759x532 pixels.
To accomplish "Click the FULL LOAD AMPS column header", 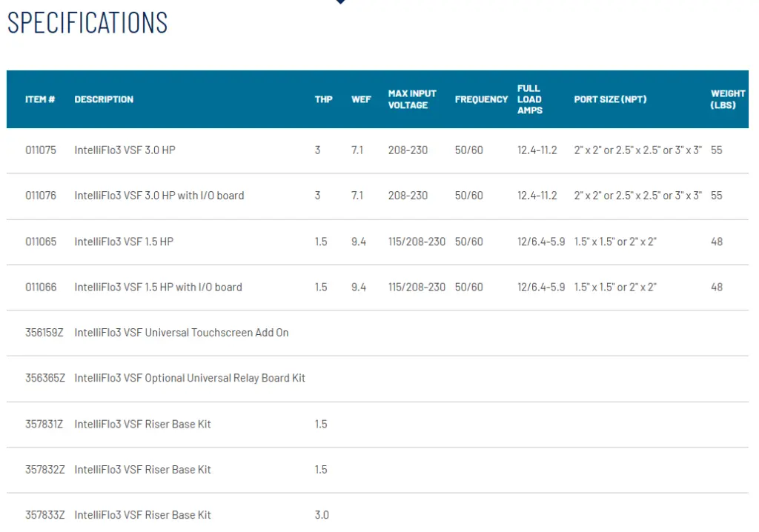I will tap(529, 99).
